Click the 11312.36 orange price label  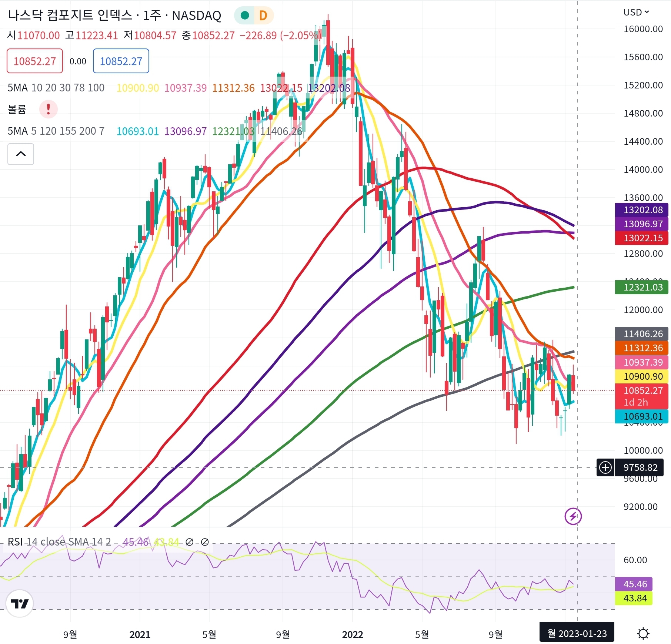(x=642, y=348)
